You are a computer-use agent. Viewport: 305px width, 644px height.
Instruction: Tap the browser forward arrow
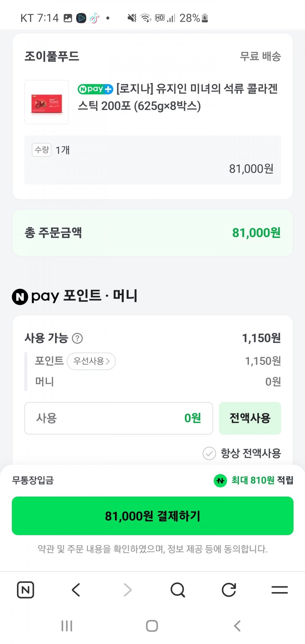click(127, 590)
